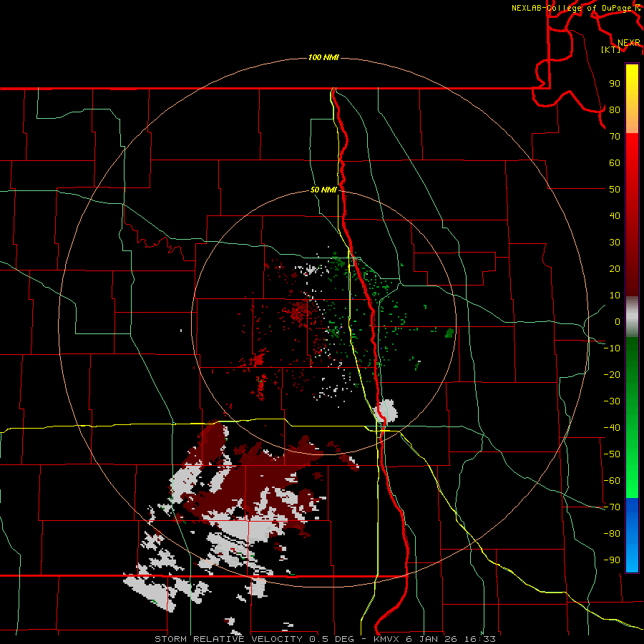Click the gray round echo on the river
This screenshot has width=644, height=644.
387,411
